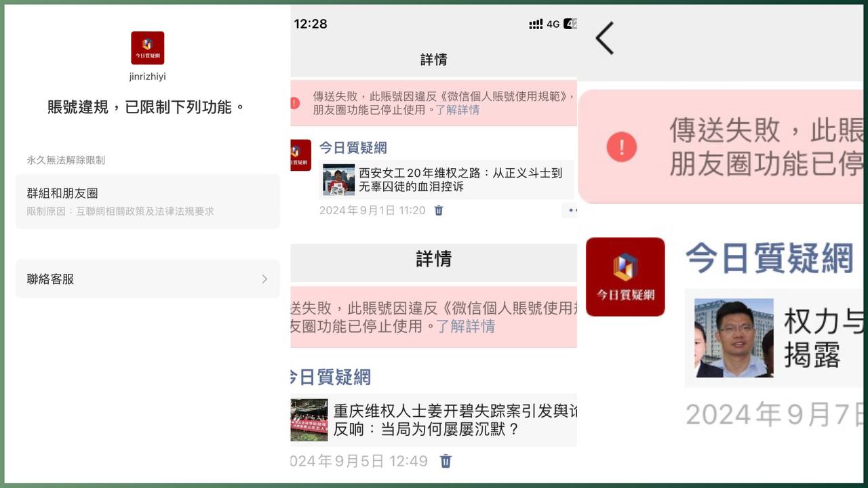Image resolution: width=868 pixels, height=488 pixels.
Task: Tap the jinrizhiyi account logo on top
Action: [147, 48]
